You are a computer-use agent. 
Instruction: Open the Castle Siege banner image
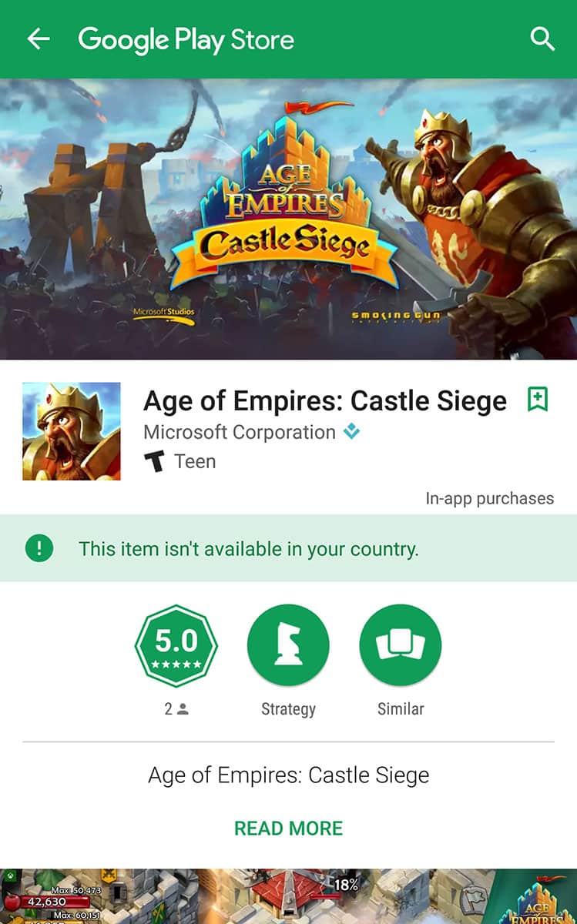pyautogui.click(x=288, y=219)
